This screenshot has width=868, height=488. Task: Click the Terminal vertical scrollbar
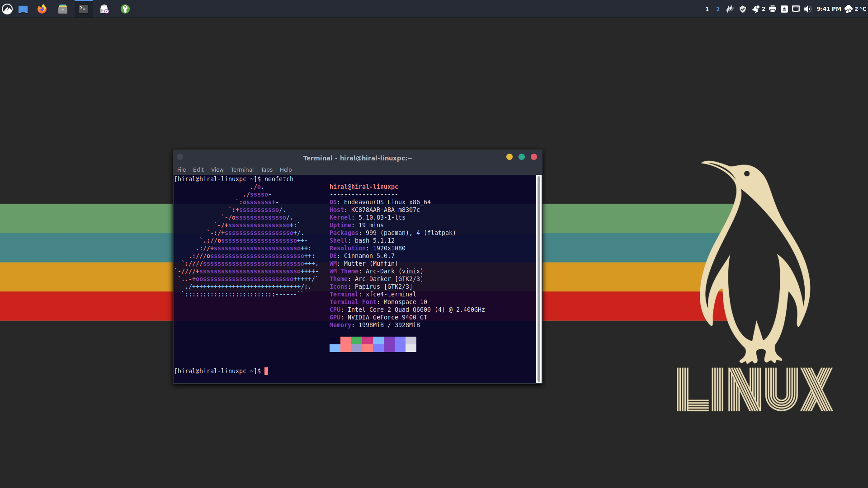(x=538, y=279)
